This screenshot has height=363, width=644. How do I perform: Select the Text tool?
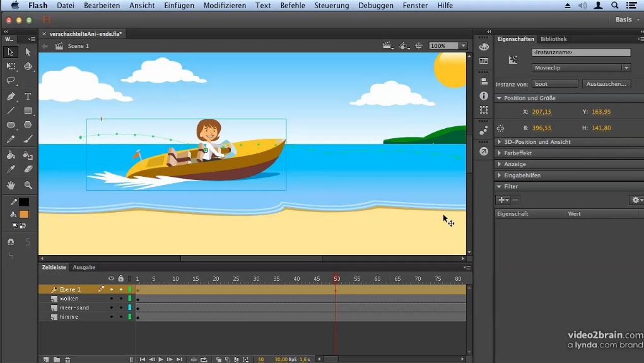28,96
